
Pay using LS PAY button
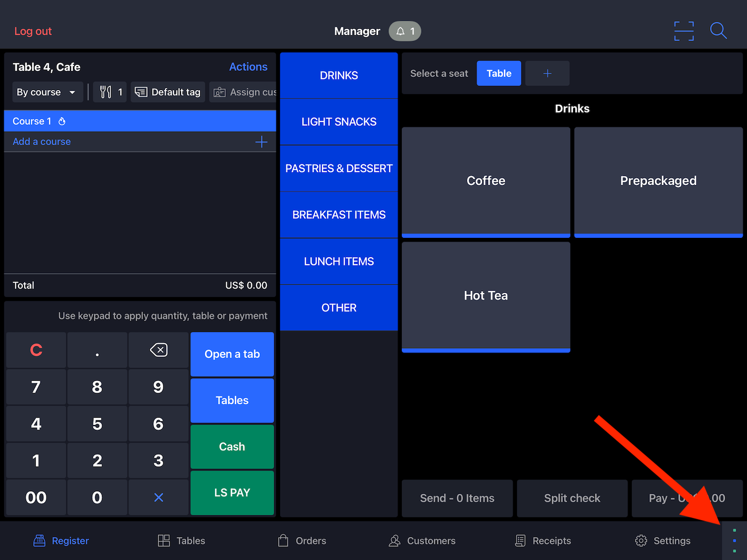point(232,493)
